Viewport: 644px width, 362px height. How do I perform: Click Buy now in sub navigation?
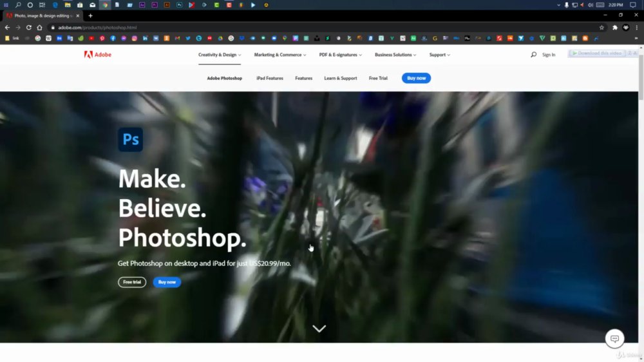[416, 78]
